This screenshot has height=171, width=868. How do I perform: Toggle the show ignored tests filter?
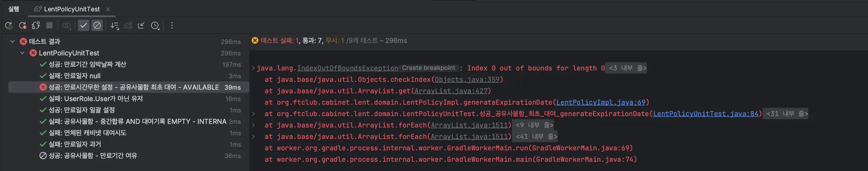(x=97, y=25)
